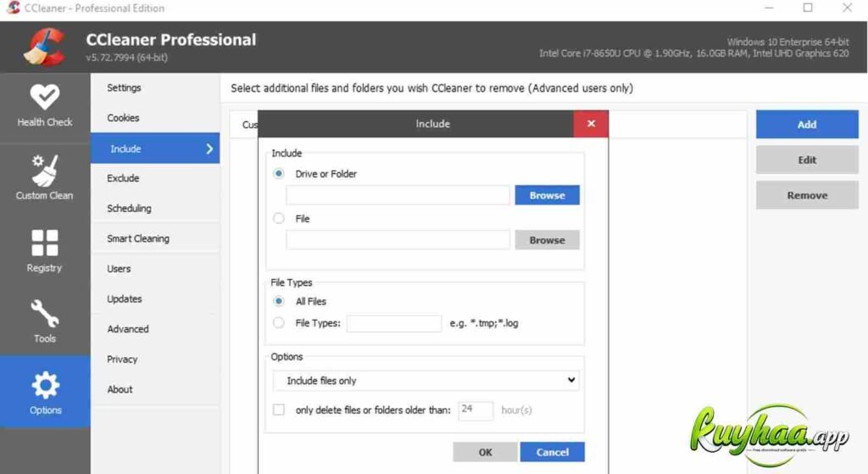Click the Remove button
The image size is (868, 474).
(807, 195)
